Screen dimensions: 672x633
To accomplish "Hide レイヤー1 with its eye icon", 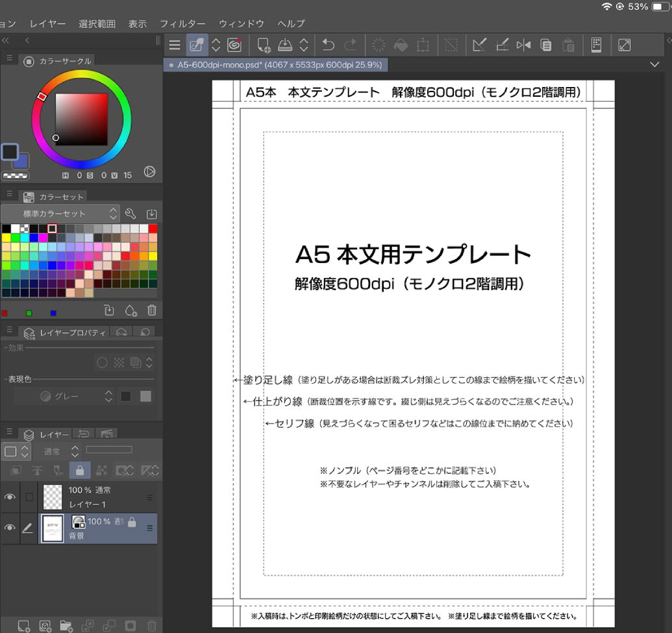I will (10, 497).
